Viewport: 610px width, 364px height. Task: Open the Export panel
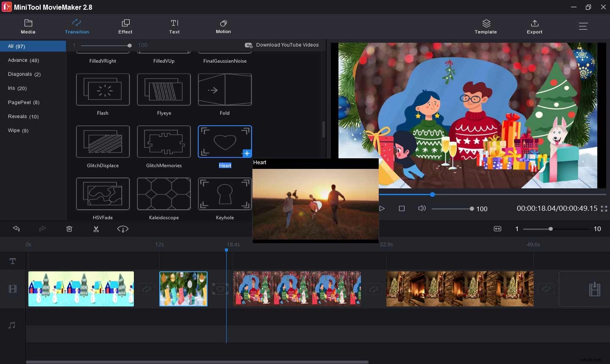tap(534, 26)
